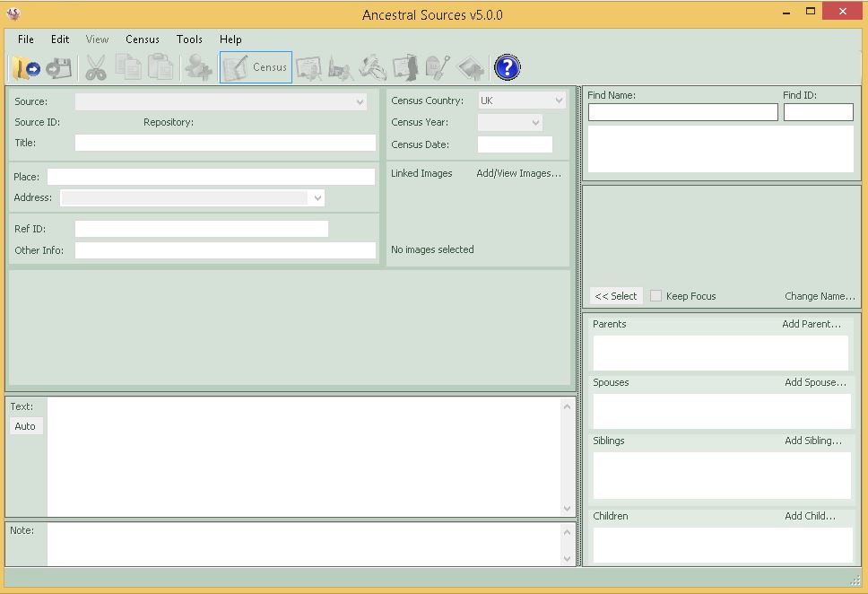
Task: Click the Add Spouse... link
Action: coord(815,382)
